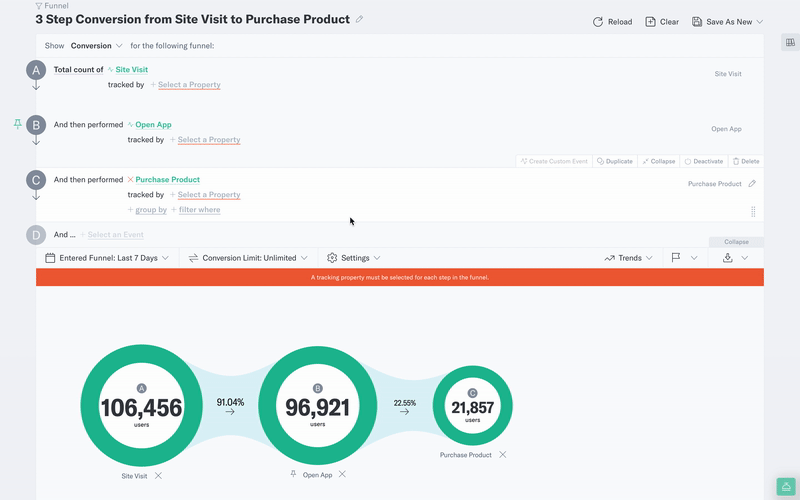
Task: Open the Trends view dropdown
Action: [x=629, y=258]
